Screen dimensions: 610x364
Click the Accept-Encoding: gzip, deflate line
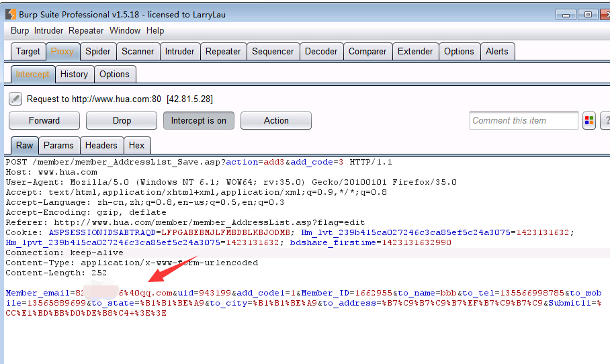coord(86,213)
